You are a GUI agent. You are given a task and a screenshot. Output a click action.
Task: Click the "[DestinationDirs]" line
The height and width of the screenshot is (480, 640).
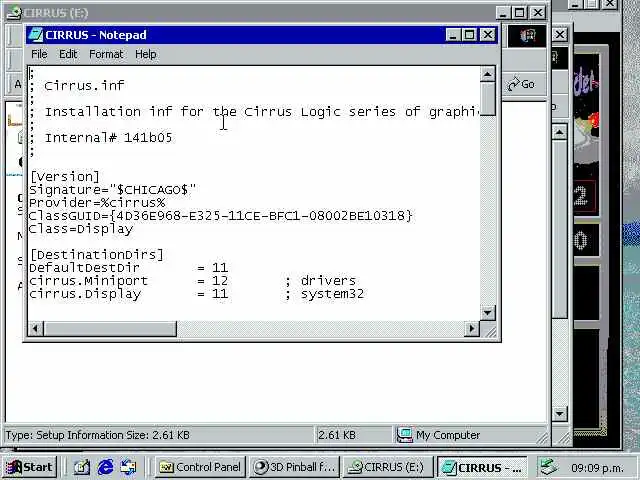97,255
